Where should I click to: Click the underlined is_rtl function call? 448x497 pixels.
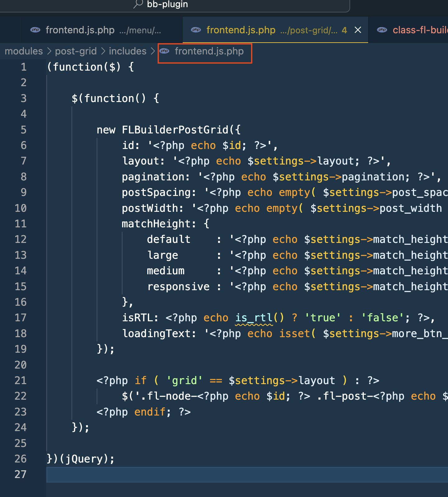pos(254,318)
